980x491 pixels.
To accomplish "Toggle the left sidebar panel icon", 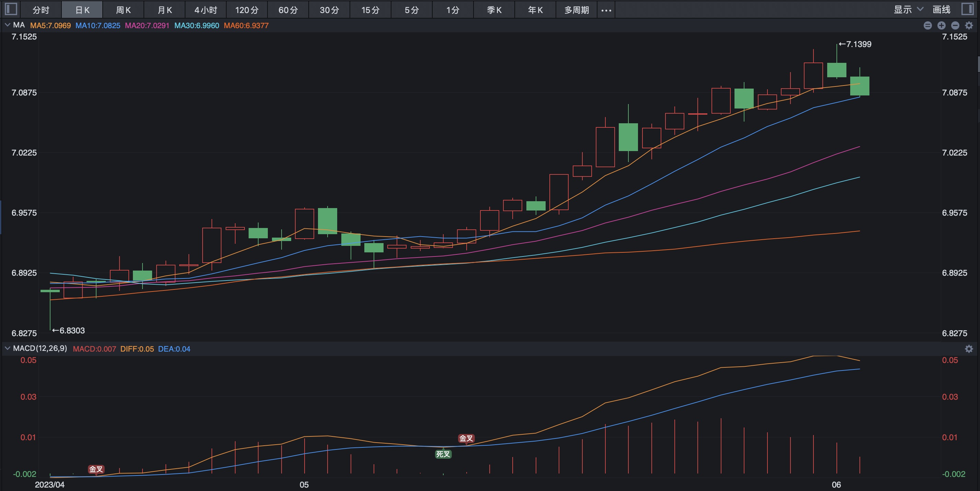I will [11, 9].
